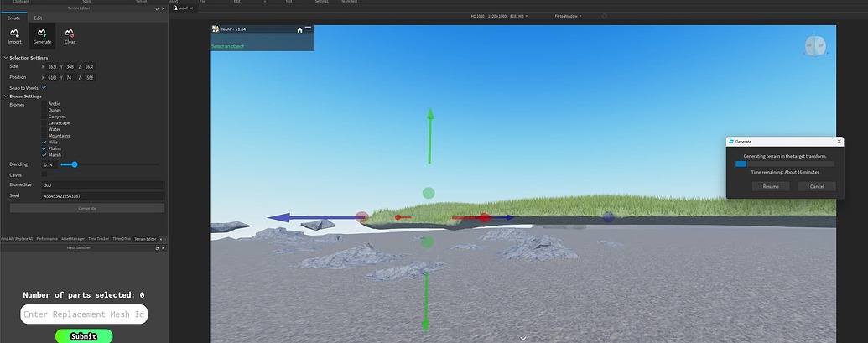
Task: Undock the Mesh Switcher panel
Action: [x=157, y=248]
